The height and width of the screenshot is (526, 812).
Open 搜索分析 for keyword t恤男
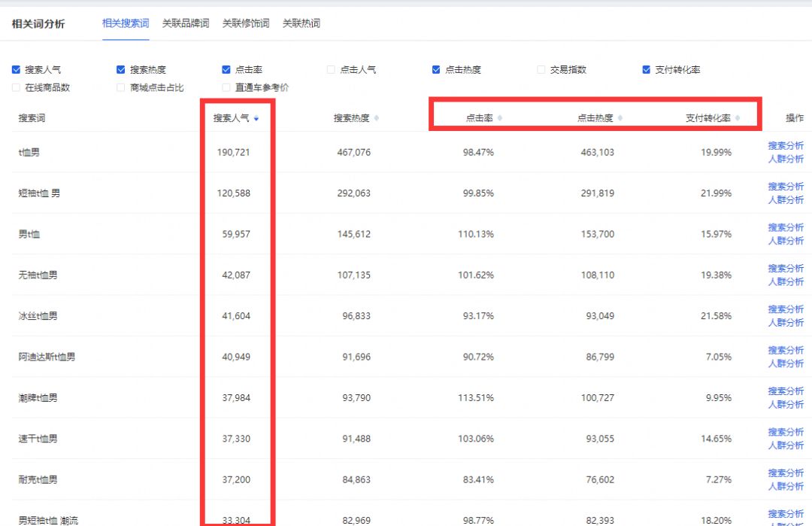click(786, 145)
